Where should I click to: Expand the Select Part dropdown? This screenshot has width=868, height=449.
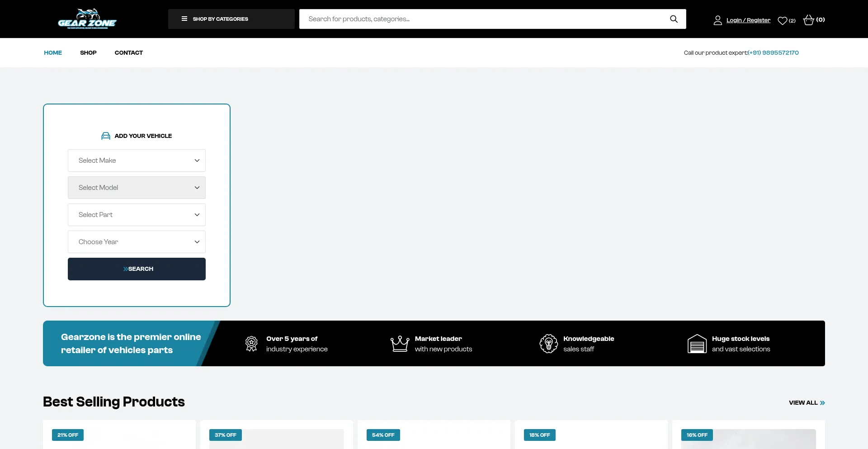pyautogui.click(x=137, y=215)
